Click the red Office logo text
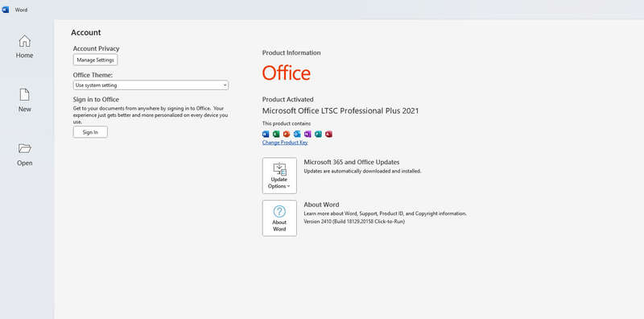This screenshot has height=319, width=644. tap(287, 73)
